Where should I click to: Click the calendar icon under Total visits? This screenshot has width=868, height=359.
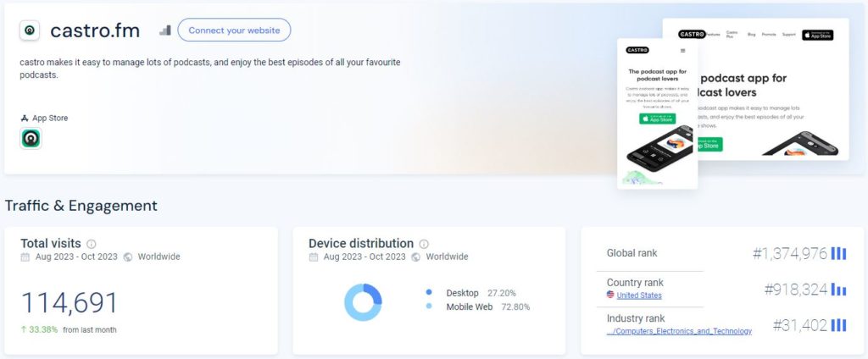tap(25, 257)
